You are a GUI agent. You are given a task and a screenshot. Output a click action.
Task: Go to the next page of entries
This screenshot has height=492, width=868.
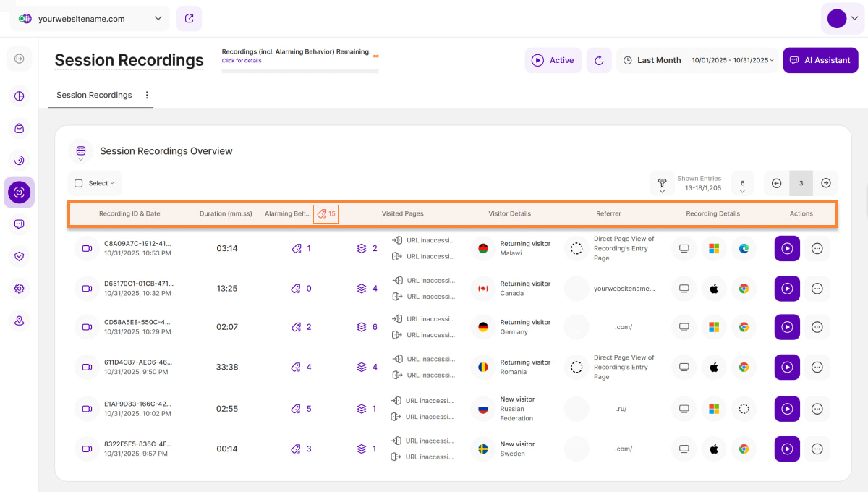tap(826, 183)
